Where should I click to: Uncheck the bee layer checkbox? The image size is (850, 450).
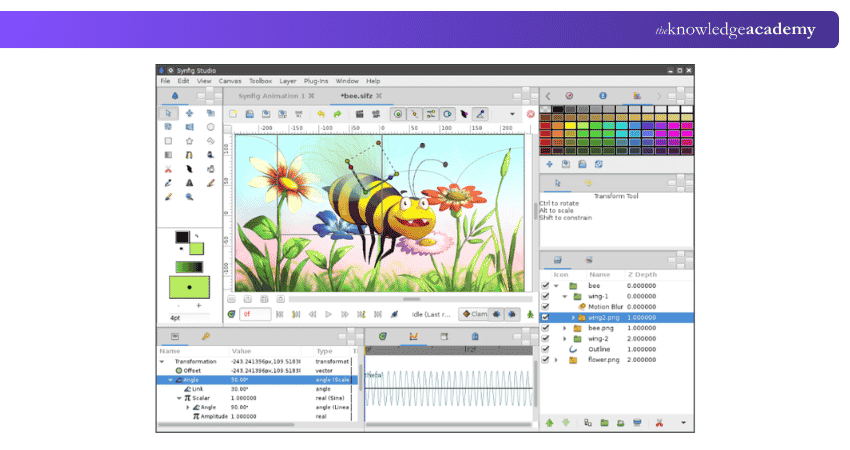tap(545, 286)
